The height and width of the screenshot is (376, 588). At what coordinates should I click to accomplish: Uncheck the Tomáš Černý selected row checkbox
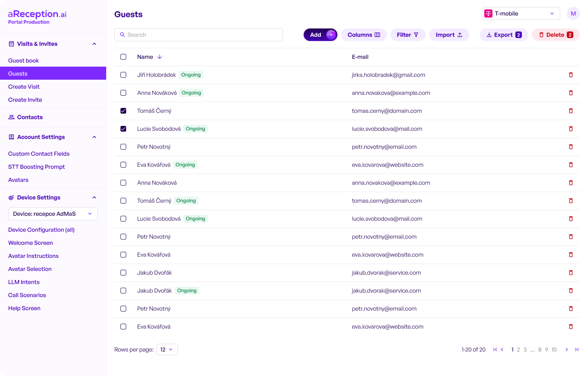(x=123, y=111)
